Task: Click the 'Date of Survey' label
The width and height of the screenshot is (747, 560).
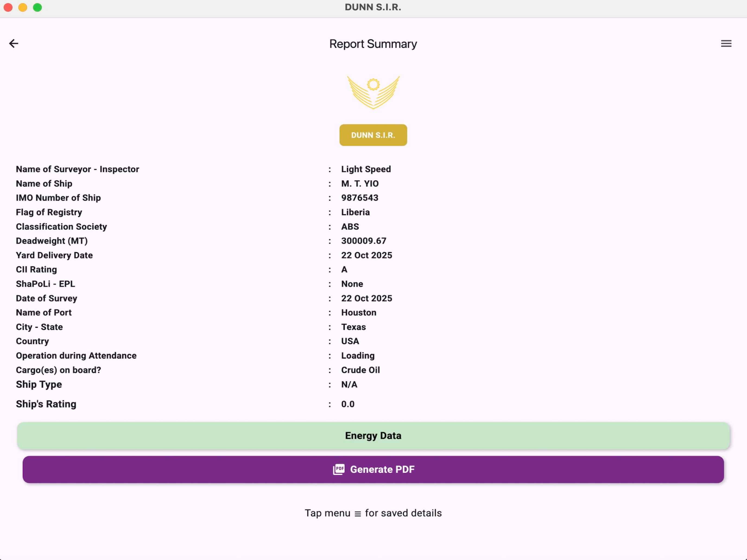Action: [x=46, y=298]
